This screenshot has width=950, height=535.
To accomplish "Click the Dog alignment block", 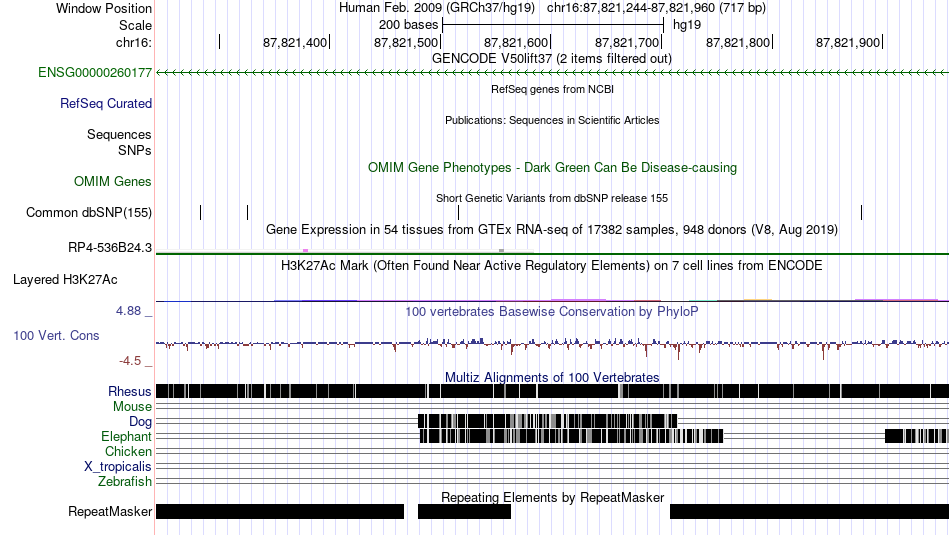I will tap(548, 421).
